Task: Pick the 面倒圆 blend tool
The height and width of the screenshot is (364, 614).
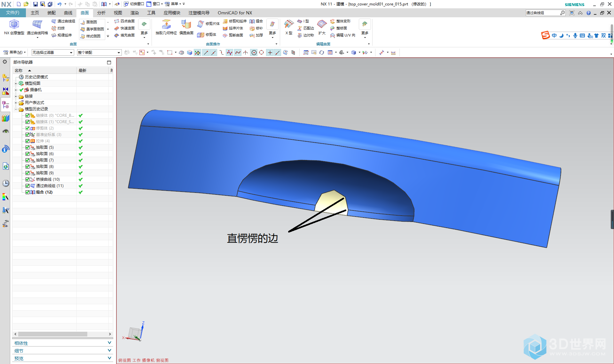Action: click(89, 22)
